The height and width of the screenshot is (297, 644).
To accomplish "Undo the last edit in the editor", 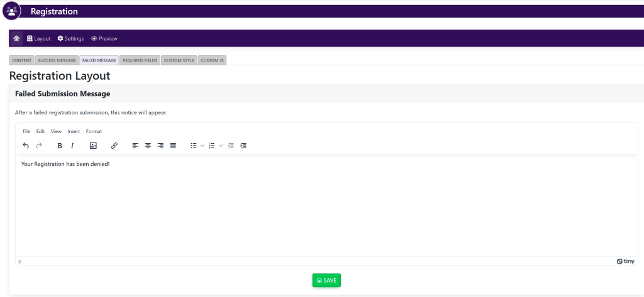I will coord(26,146).
